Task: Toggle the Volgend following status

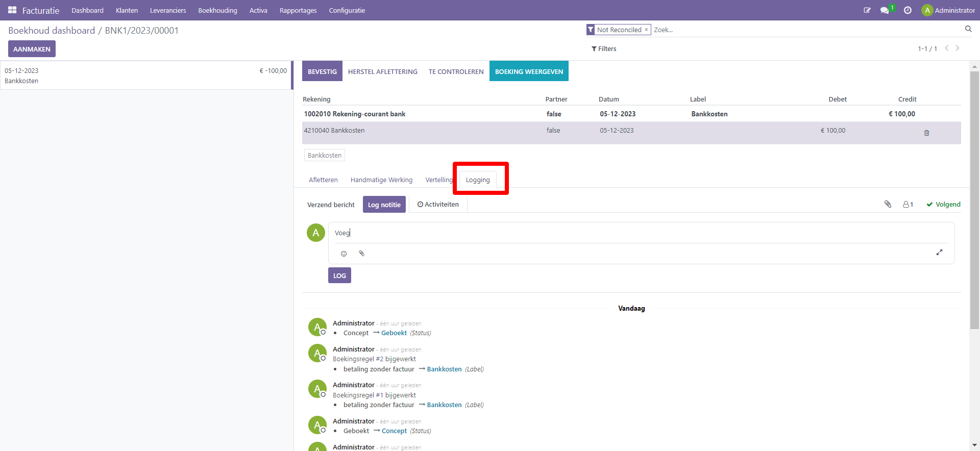Action: coord(943,205)
